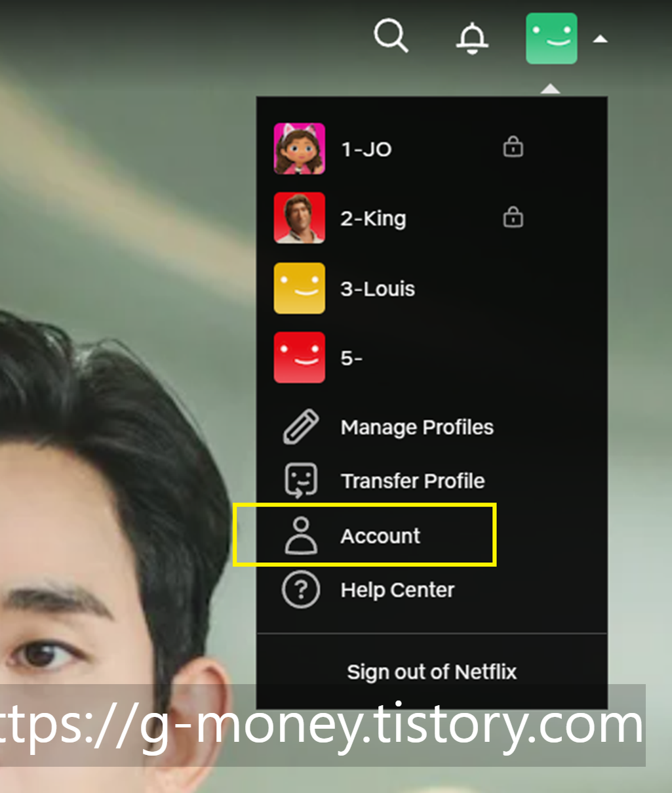Switch to the 1-JO profile name
672x793 pixels.
tap(366, 150)
